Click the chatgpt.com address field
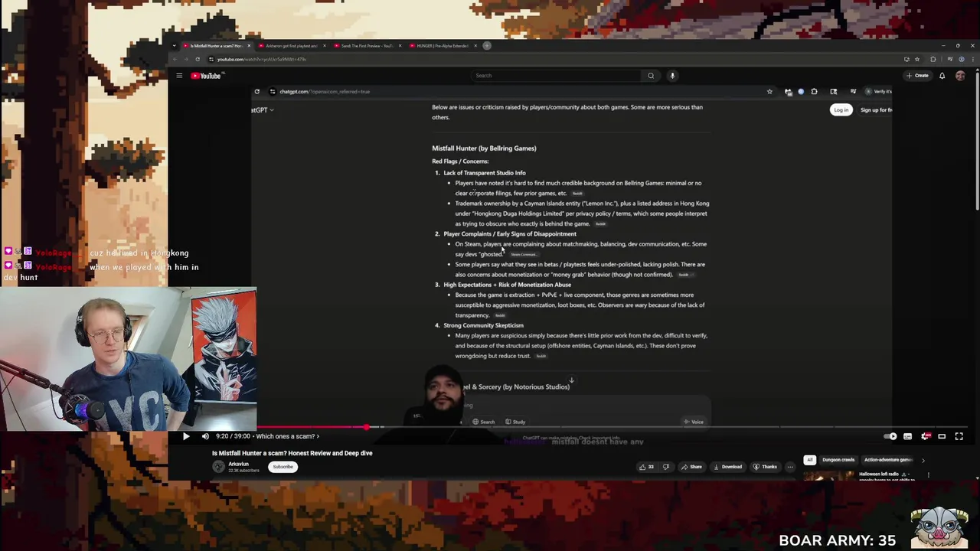Image resolution: width=980 pixels, height=551 pixels. [x=521, y=92]
